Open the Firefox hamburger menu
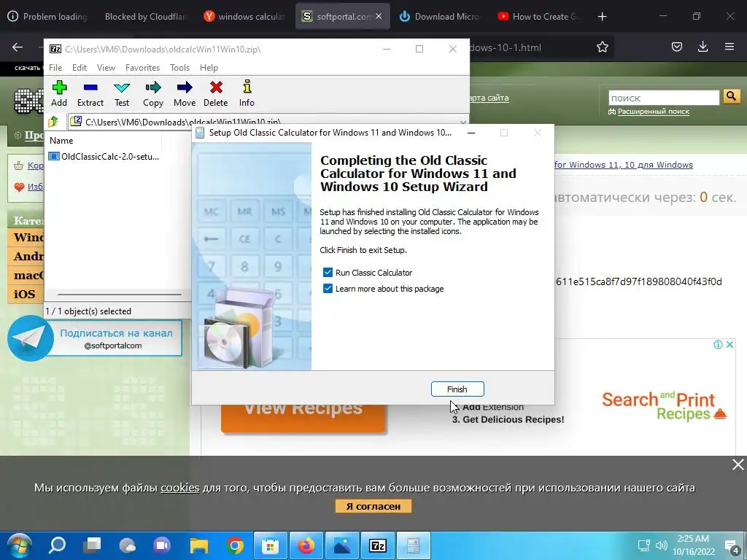The image size is (747, 560). click(x=729, y=47)
